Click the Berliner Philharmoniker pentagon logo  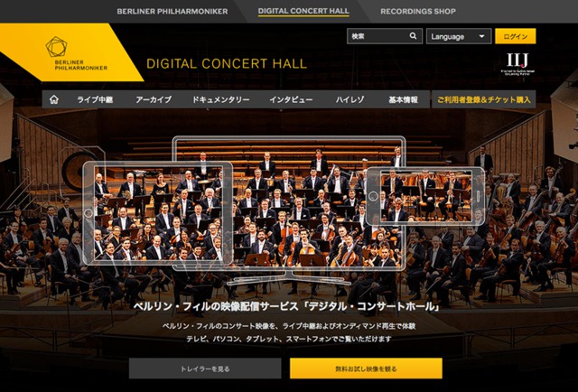(x=56, y=47)
